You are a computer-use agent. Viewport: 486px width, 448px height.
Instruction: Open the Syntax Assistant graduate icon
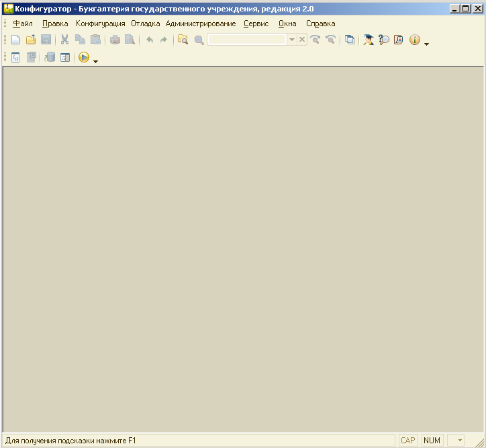[x=369, y=40]
